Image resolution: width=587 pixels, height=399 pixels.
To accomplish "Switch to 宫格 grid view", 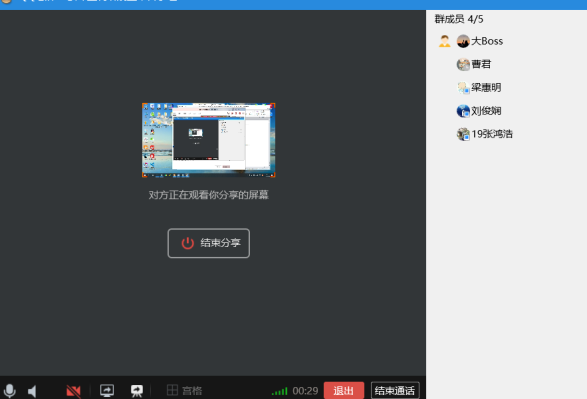I will tap(185, 391).
